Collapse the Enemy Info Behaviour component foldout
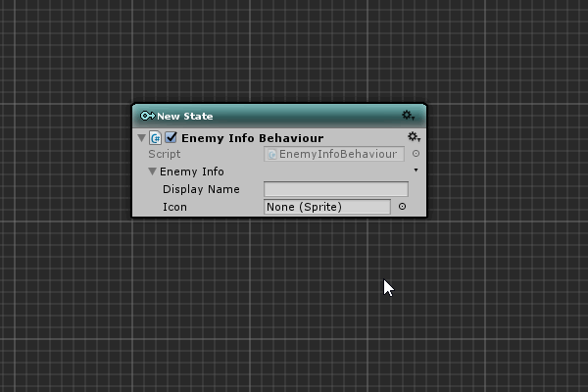 coord(141,138)
